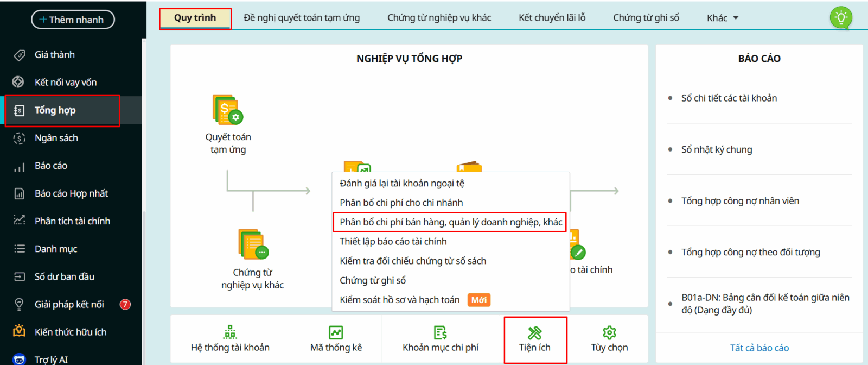Click the red 7 notification badge
868x365 pixels.
tap(125, 304)
